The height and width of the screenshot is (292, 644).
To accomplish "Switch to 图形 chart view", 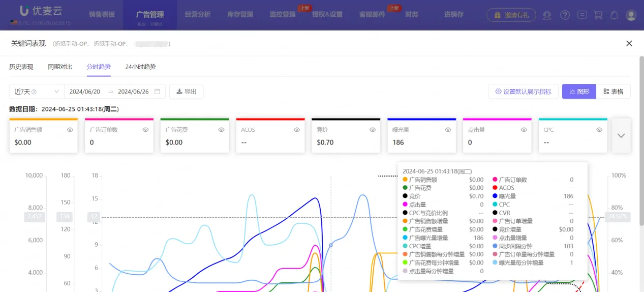I will click(579, 92).
